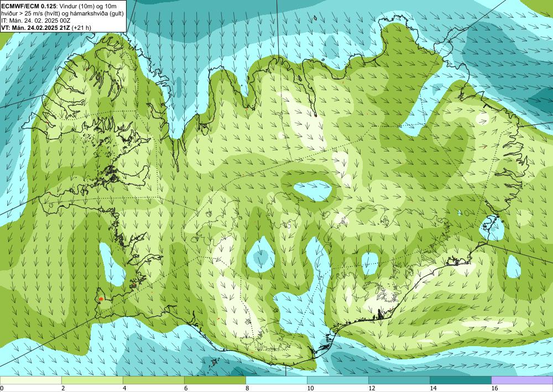The width and height of the screenshot is (553, 392).
Task: Choose the teal 12–14 legend swatch
Action: point(399,380)
